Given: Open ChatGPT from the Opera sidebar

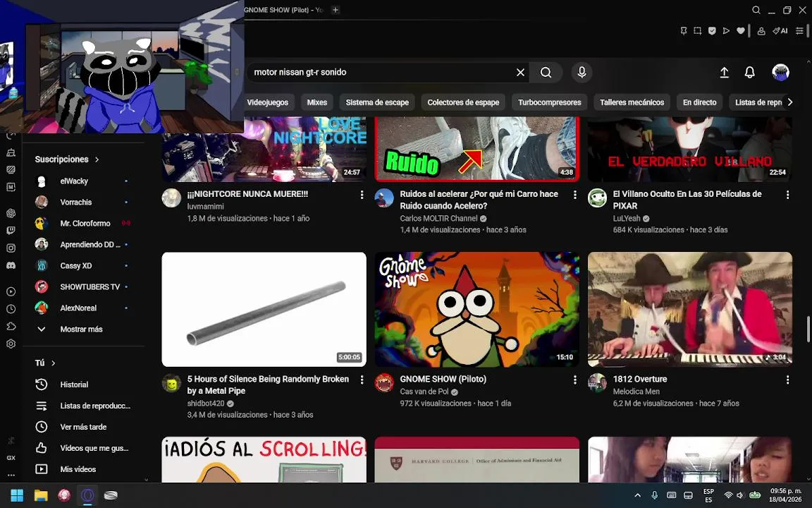Looking at the screenshot, I should (x=11, y=213).
